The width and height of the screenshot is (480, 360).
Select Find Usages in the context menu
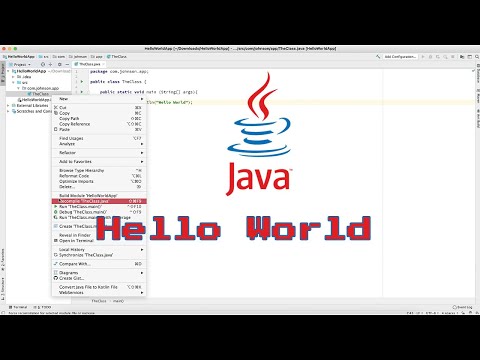tap(99, 138)
